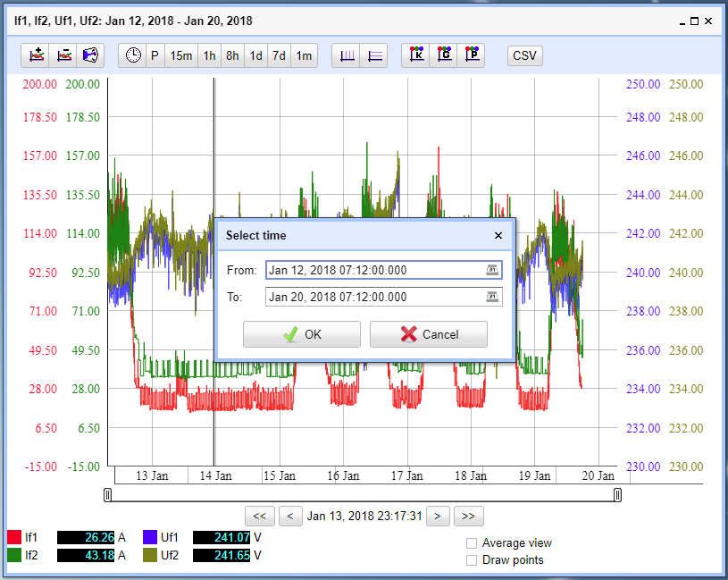
Task: Click the 20 Jan axis label
Action: pos(598,476)
